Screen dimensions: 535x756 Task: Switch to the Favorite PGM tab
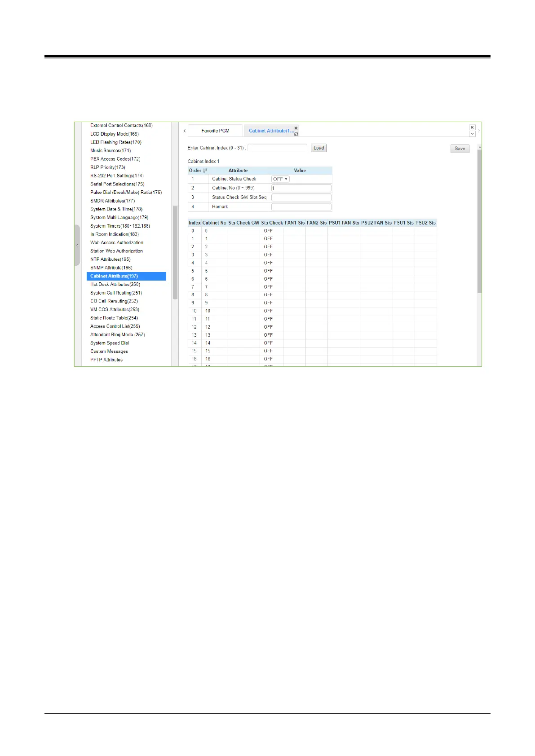[x=215, y=131]
